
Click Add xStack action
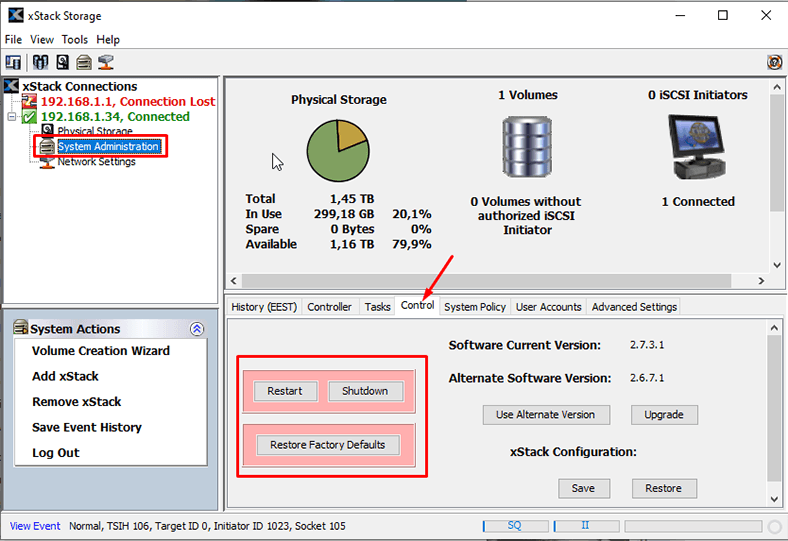(65, 376)
